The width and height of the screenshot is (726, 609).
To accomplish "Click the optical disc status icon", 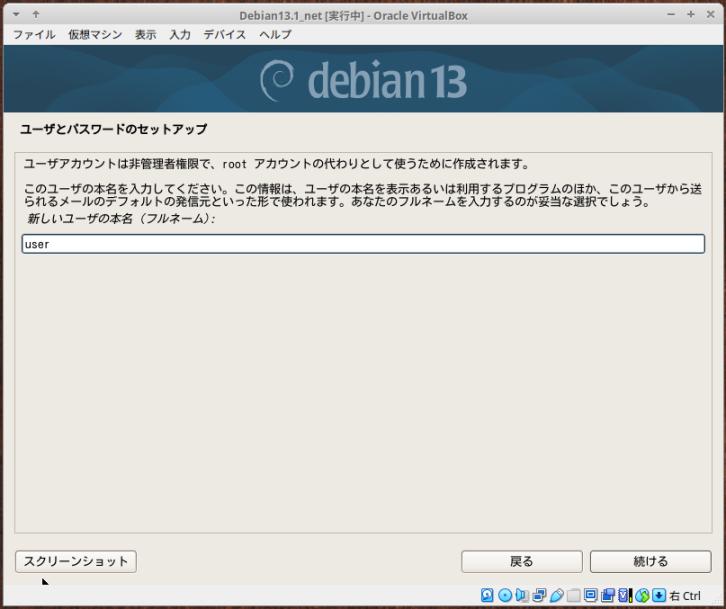I will 505,595.
